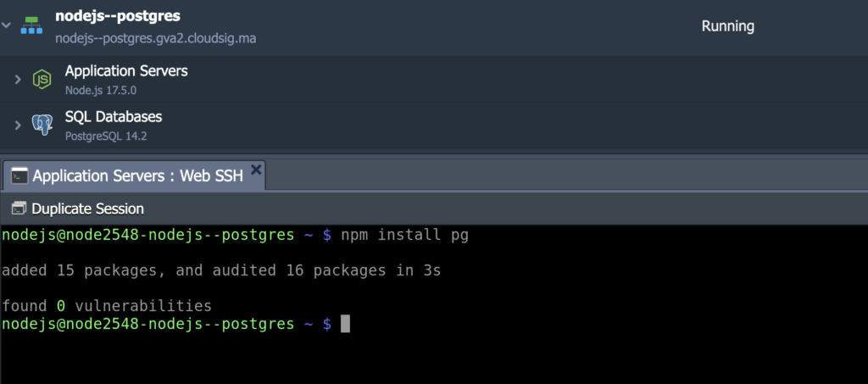Collapse the nodejs--postgres environment chevron
Image resolution: width=868 pixels, height=384 pixels.
6,25
